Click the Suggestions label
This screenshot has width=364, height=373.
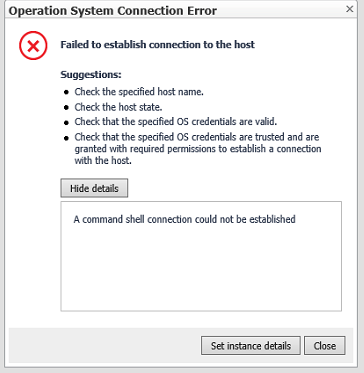click(x=91, y=75)
